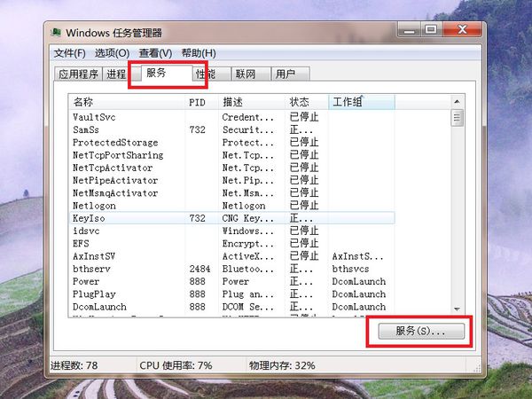The image size is (532, 399).
Task: Click 物理内存: 32% in status bar
Action: point(282,365)
